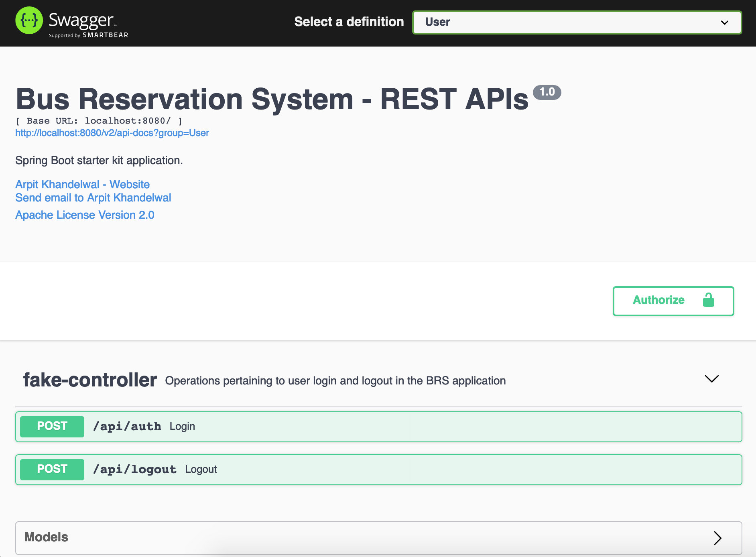This screenshot has width=756, height=557.
Task: Expand the POST /api/auth Login operation
Action: [379, 427]
